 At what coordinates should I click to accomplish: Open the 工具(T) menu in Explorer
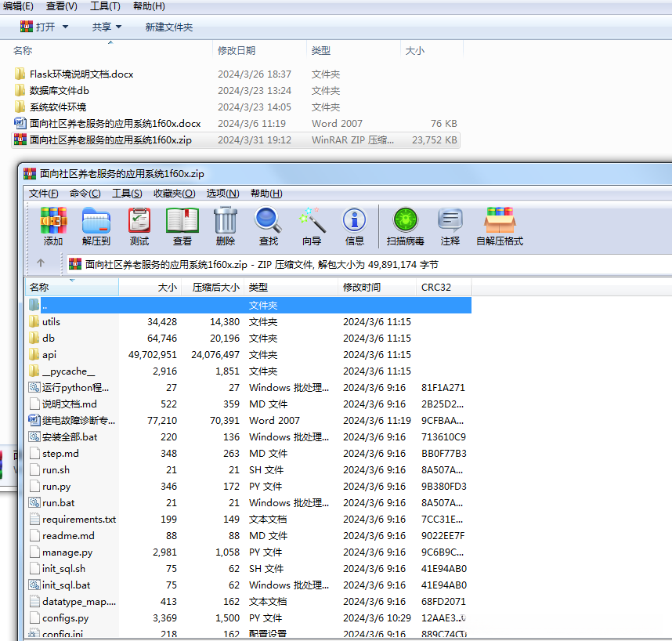point(105,6)
